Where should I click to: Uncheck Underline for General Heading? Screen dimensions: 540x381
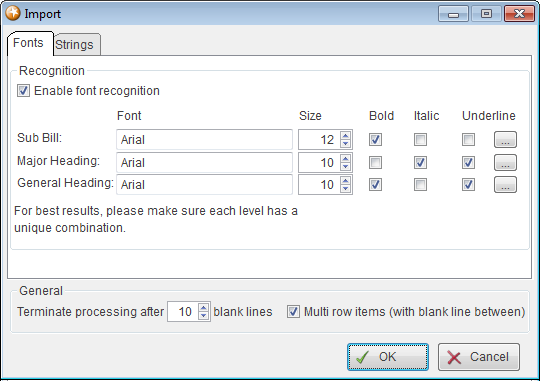click(468, 185)
